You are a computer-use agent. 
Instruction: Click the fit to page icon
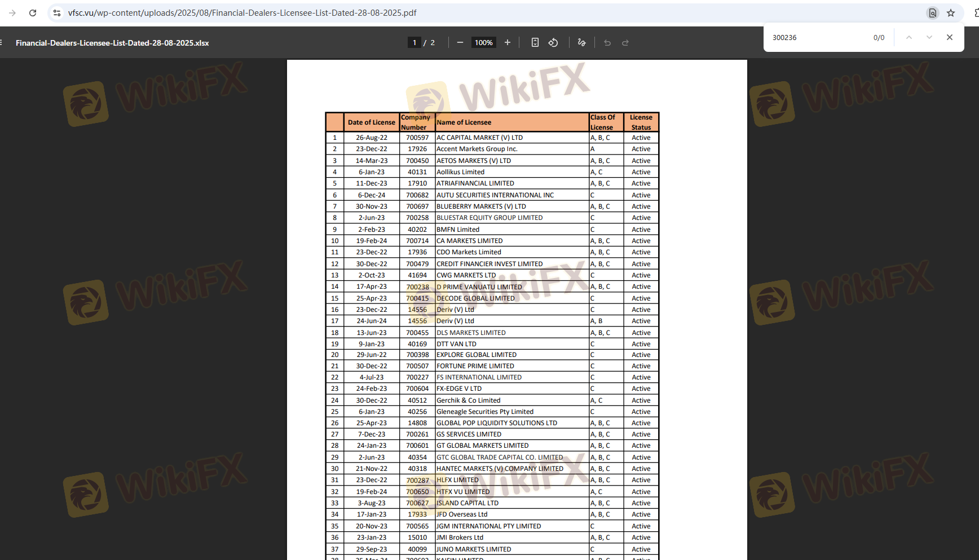pyautogui.click(x=535, y=43)
